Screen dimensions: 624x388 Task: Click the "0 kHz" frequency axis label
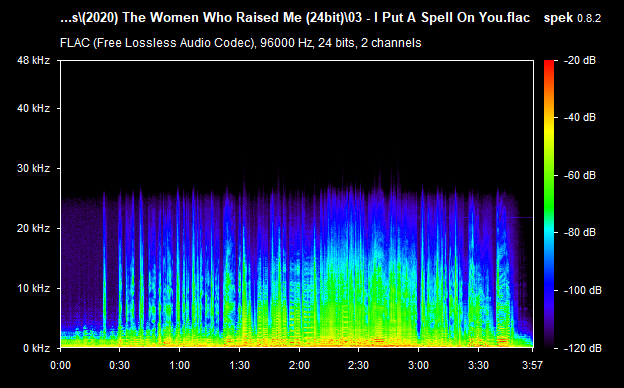(37, 348)
